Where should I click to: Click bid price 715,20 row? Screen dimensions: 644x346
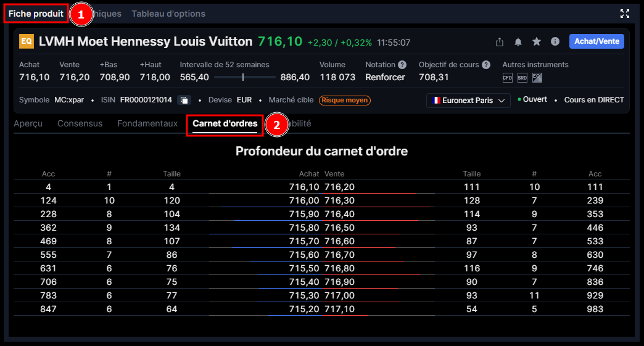click(304, 308)
